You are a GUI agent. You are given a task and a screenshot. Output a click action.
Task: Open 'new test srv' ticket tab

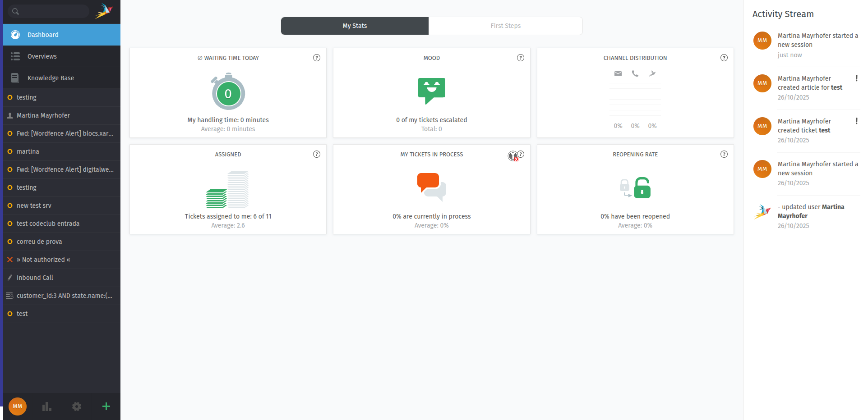click(34, 205)
